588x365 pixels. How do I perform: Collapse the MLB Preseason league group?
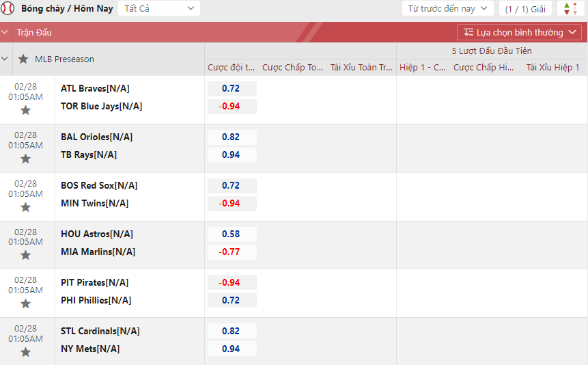[x=5, y=59]
